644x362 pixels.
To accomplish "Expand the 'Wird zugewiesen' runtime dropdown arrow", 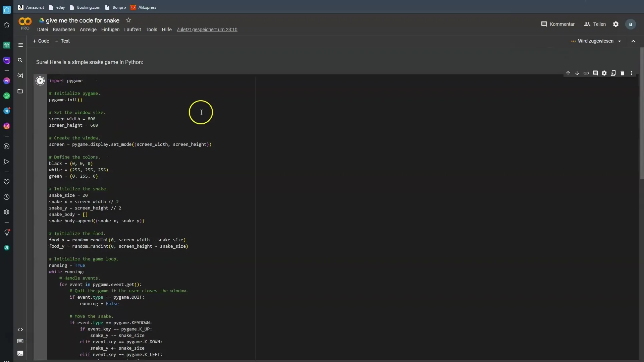I will point(620,41).
